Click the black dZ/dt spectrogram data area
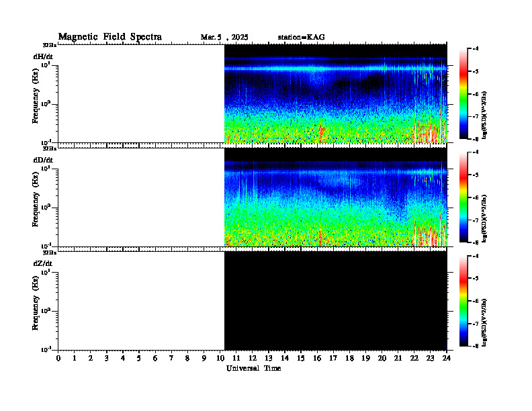The height and width of the screenshot is (411, 532). tap(336, 301)
